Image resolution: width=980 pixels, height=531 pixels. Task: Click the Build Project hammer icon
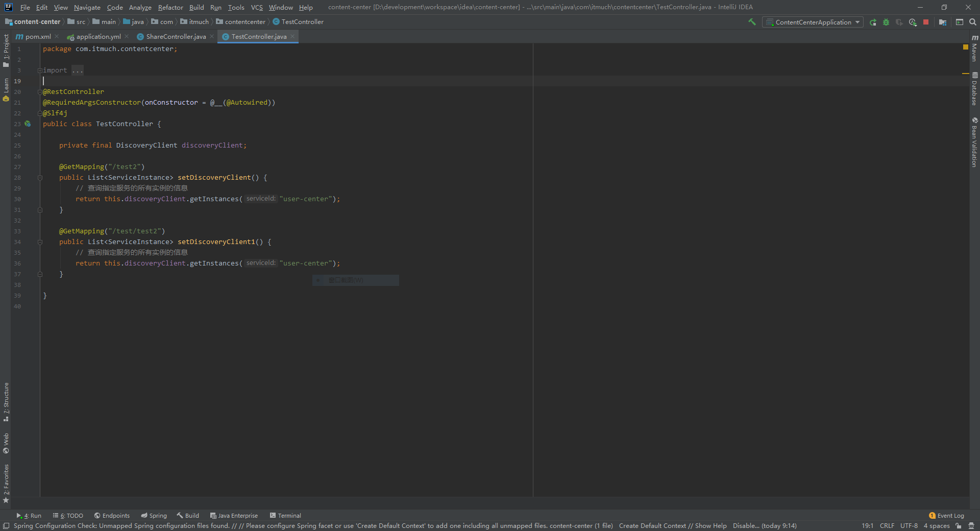click(752, 22)
